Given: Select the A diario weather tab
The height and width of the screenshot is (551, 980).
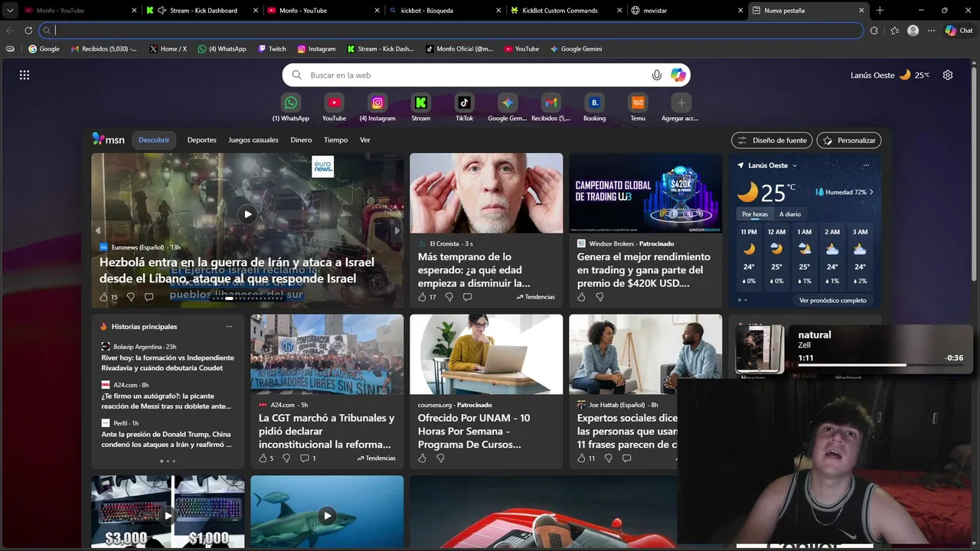Looking at the screenshot, I should [790, 214].
